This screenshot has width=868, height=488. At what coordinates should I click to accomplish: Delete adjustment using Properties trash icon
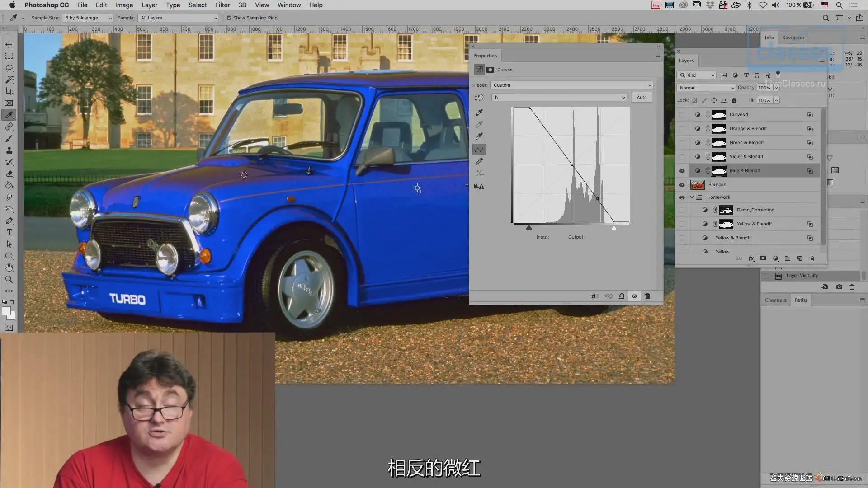coord(647,296)
